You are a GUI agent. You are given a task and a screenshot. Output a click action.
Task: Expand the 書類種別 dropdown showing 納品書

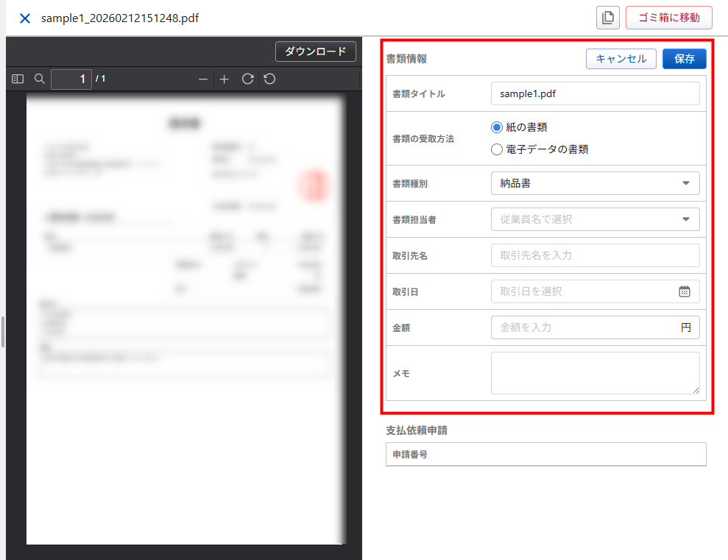(x=595, y=183)
